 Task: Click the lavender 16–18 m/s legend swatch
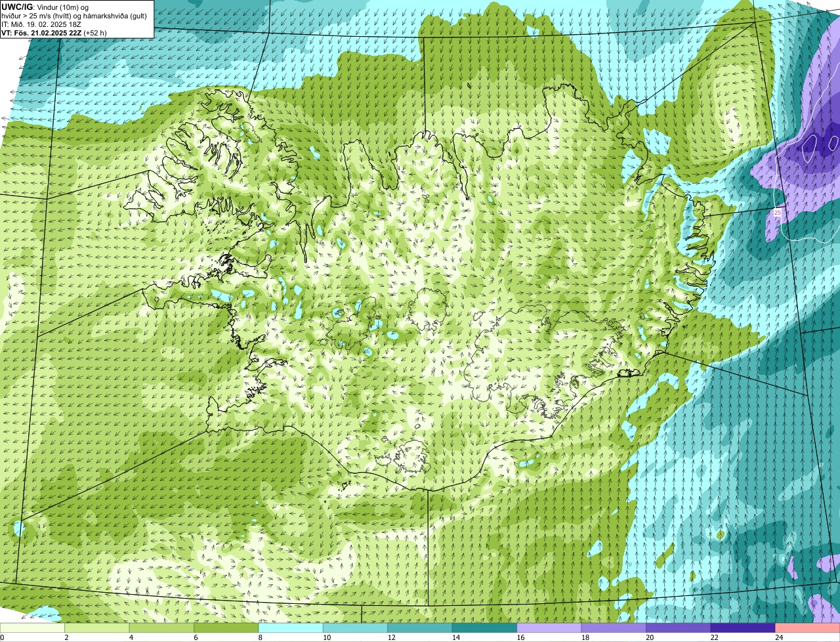coord(550,628)
